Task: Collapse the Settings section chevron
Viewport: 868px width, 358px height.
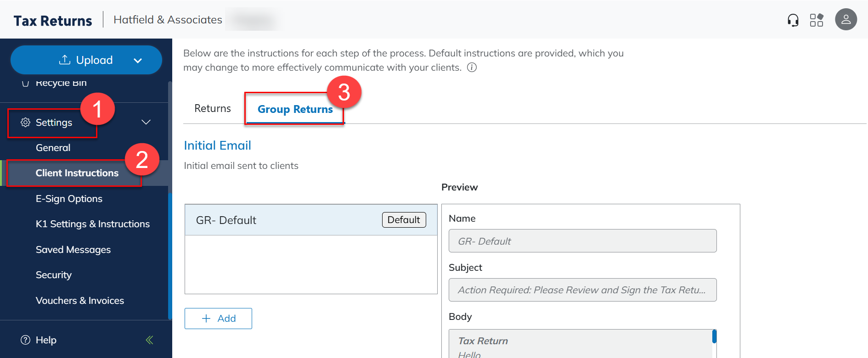Action: point(146,122)
